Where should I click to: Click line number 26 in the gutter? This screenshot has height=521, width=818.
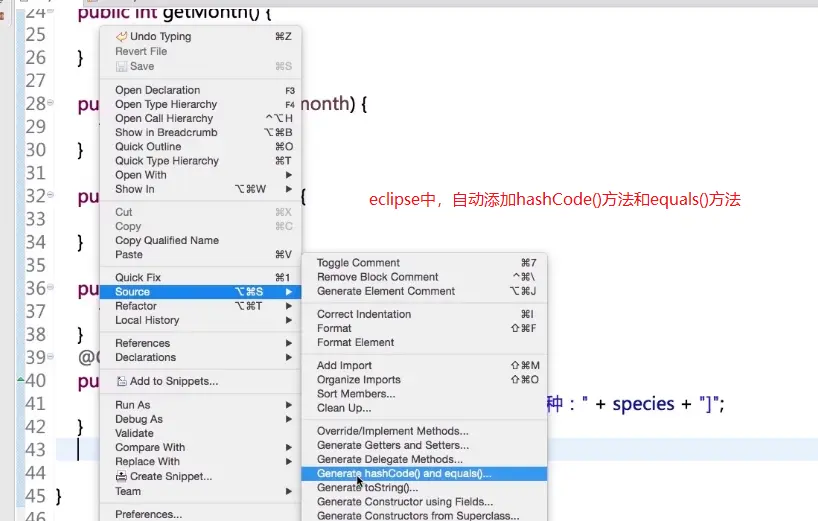tap(35, 57)
